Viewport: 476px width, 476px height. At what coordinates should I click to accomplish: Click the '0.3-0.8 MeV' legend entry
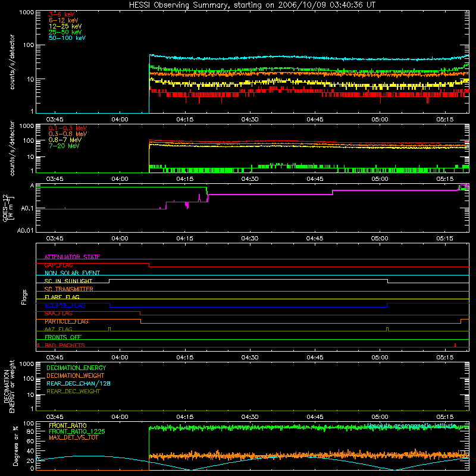pyautogui.click(x=68, y=134)
